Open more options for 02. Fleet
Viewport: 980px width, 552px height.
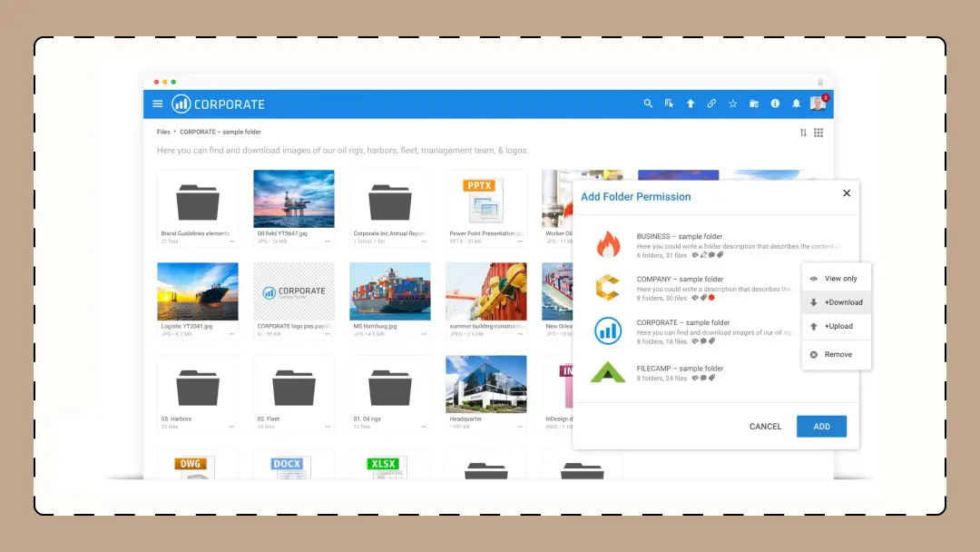328,427
